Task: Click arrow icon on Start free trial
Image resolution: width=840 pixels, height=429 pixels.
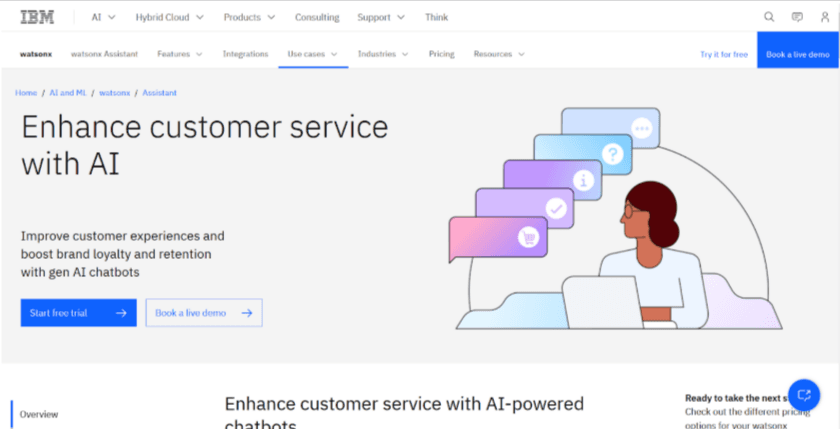Action: pyautogui.click(x=122, y=313)
